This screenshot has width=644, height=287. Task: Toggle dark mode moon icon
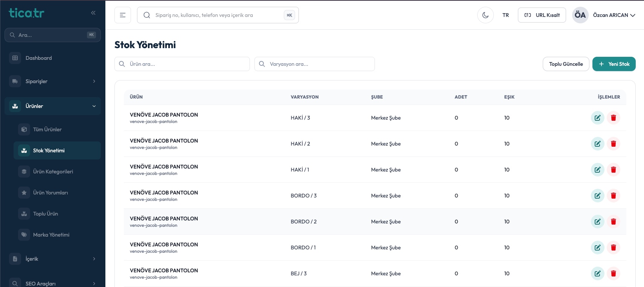point(485,15)
